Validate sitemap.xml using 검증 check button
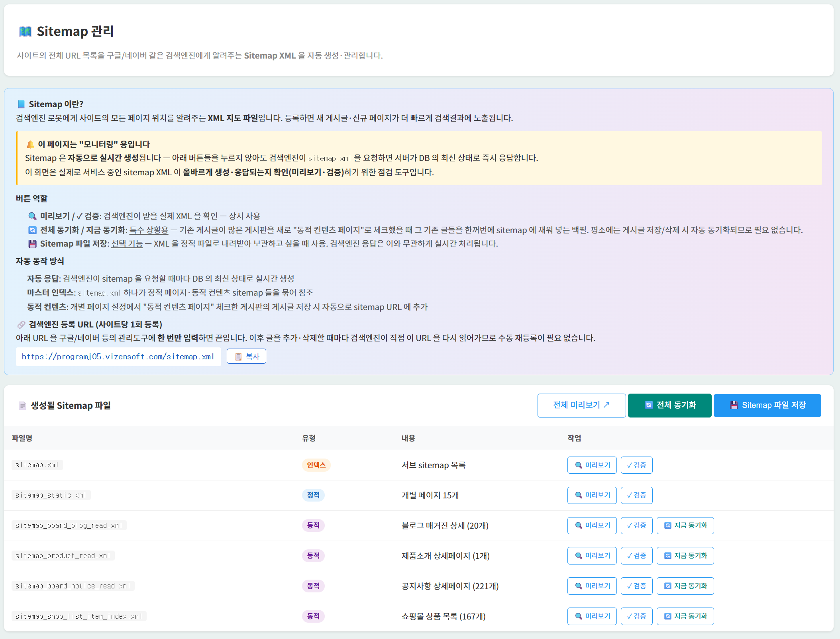This screenshot has height=639, width=840. (x=636, y=465)
